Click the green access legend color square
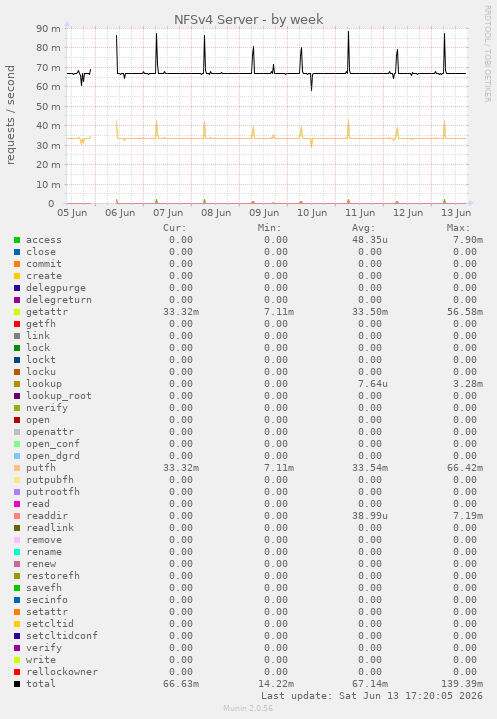 (x=17, y=240)
